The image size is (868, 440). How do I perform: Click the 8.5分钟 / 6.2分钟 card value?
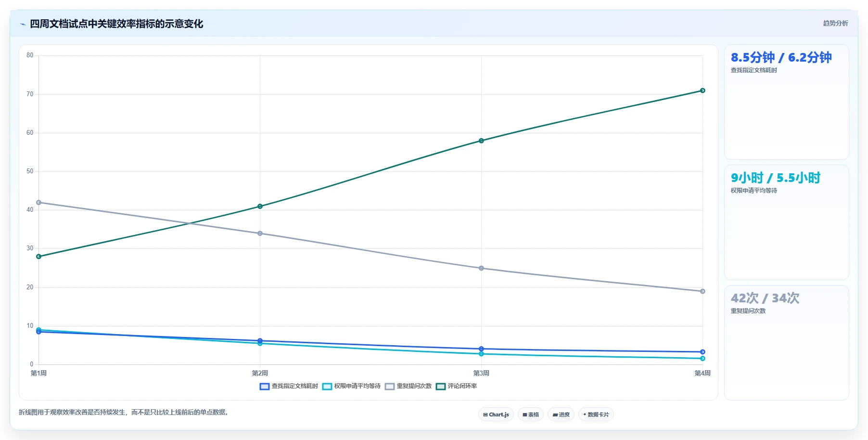[781, 58]
